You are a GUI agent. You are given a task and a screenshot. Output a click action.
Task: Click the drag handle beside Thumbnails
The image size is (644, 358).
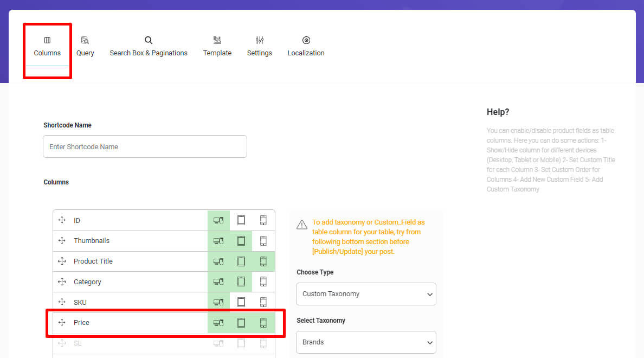62,240
